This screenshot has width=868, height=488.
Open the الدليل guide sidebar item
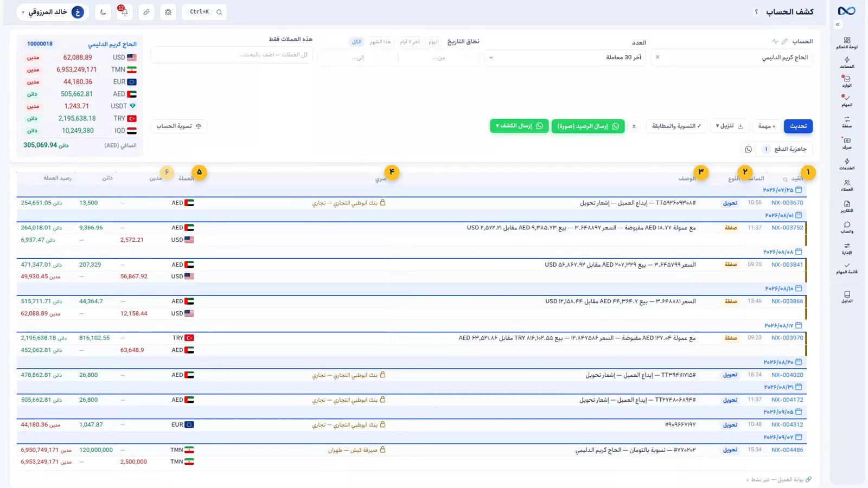(x=847, y=297)
